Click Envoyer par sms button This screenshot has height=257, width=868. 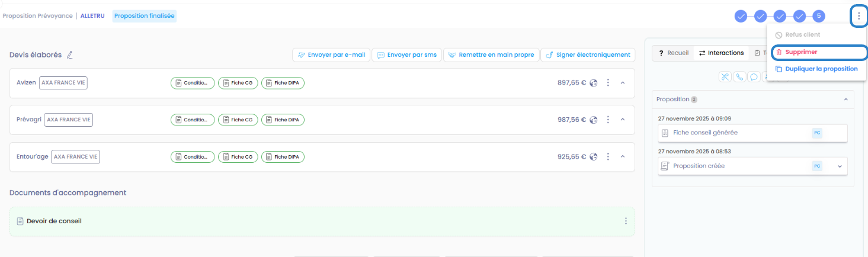pyautogui.click(x=406, y=54)
